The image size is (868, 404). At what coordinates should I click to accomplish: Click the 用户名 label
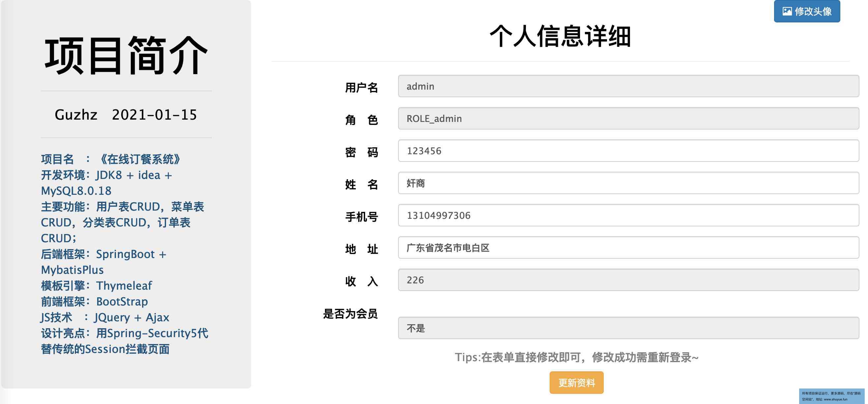pyautogui.click(x=361, y=88)
